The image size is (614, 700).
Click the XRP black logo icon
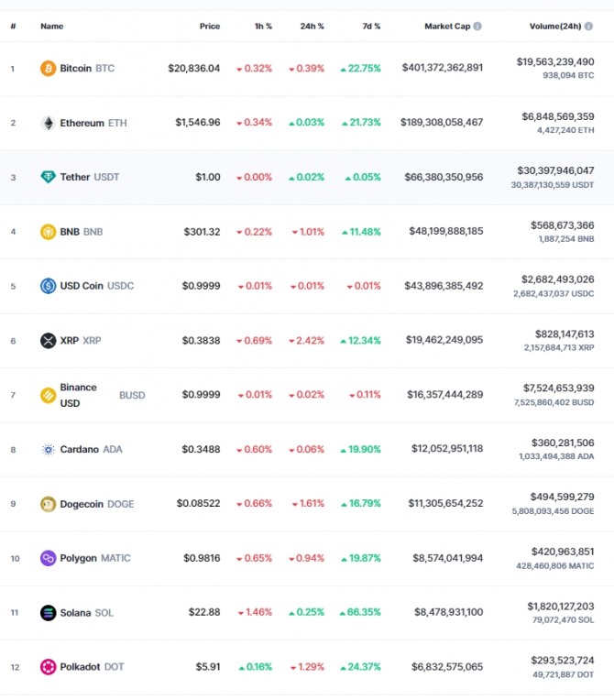[49, 341]
